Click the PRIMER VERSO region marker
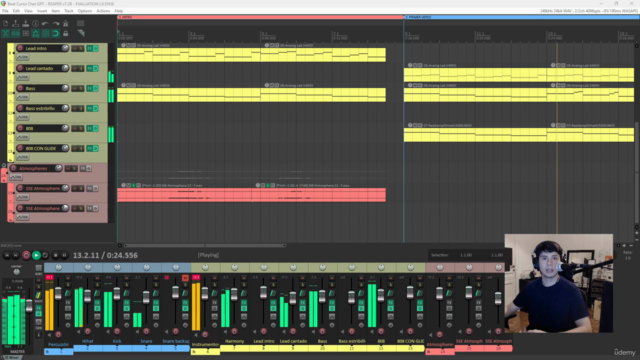Viewport: 640px width, 360px height. 522,17
